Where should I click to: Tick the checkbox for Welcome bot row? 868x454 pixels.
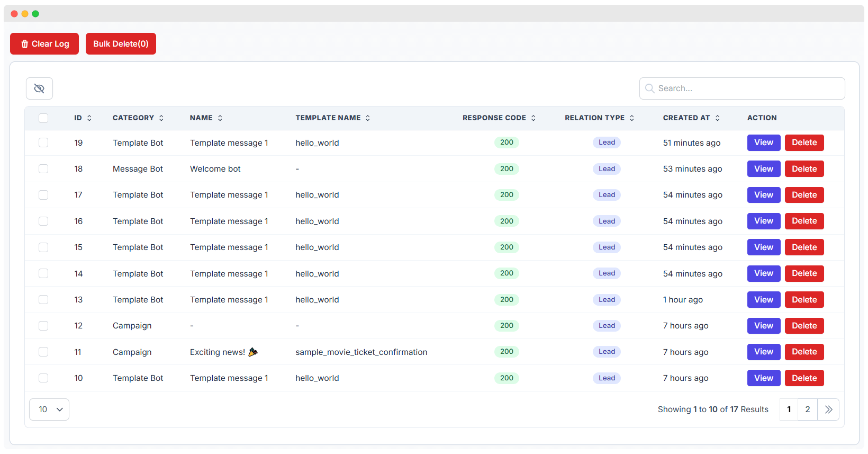coord(43,169)
